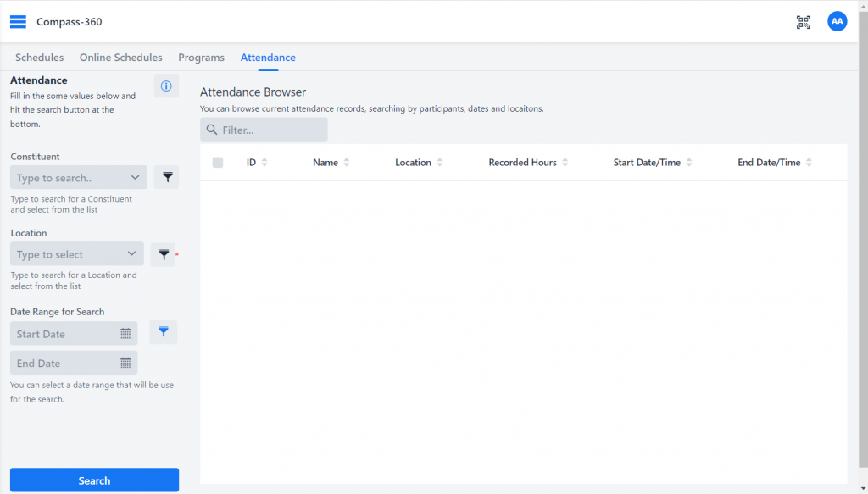The width and height of the screenshot is (868, 494).
Task: Switch to the Schedules tab
Action: point(39,58)
